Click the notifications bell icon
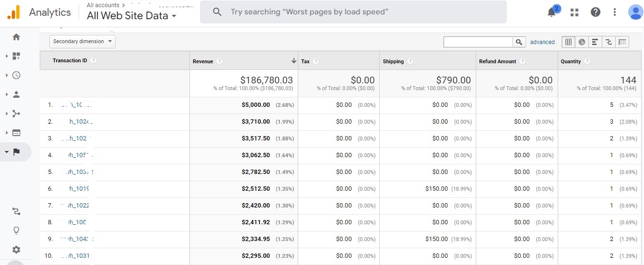 pyautogui.click(x=552, y=12)
